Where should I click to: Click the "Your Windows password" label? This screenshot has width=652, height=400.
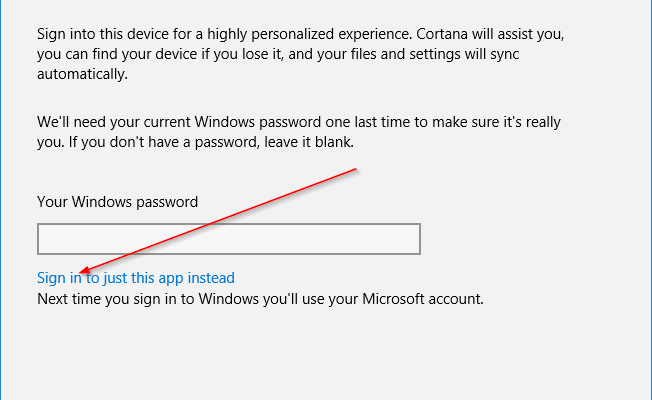pyautogui.click(x=117, y=201)
